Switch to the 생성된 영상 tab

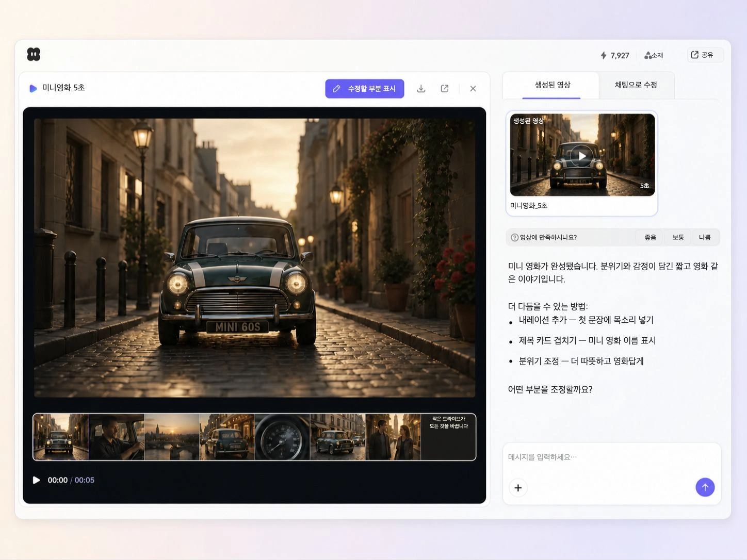coord(552,85)
